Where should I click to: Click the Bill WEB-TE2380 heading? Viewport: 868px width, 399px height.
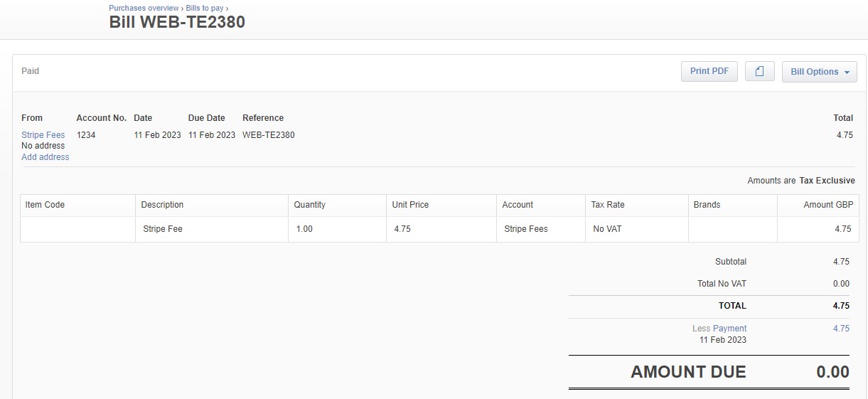(x=177, y=22)
